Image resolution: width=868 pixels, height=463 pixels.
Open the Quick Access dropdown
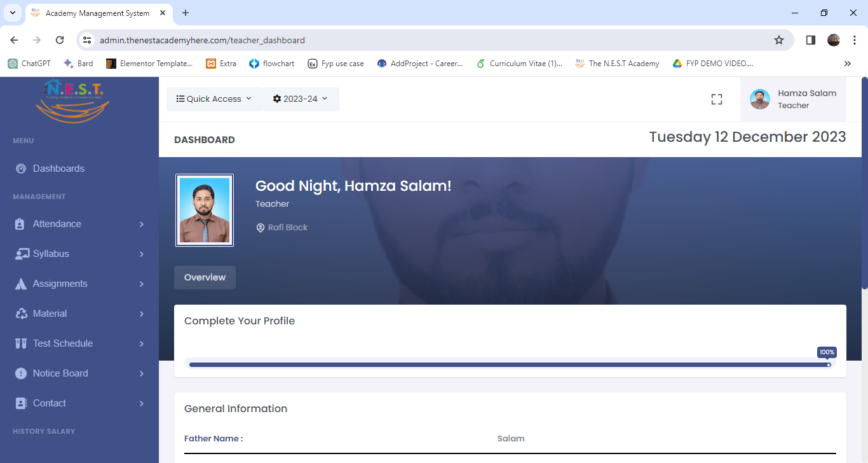pyautogui.click(x=214, y=99)
